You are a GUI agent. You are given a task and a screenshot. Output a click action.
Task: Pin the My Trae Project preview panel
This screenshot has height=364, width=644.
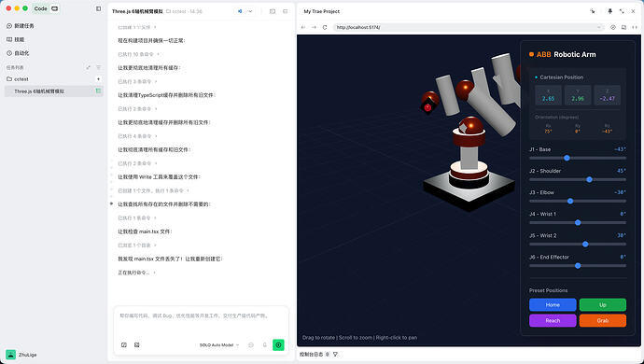point(609,11)
